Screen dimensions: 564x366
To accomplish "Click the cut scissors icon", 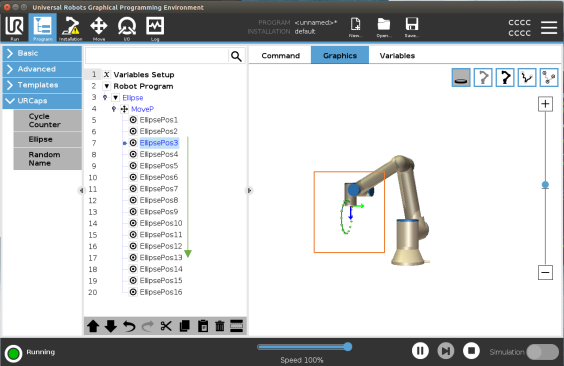I will 166,326.
